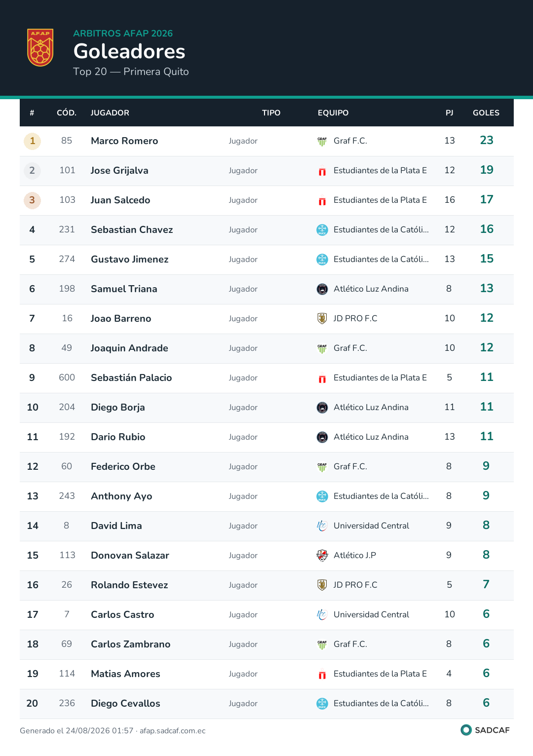533x756 pixels.
Task: Click the afap.sadcaf.com.ec footer link
Action: pos(173,731)
